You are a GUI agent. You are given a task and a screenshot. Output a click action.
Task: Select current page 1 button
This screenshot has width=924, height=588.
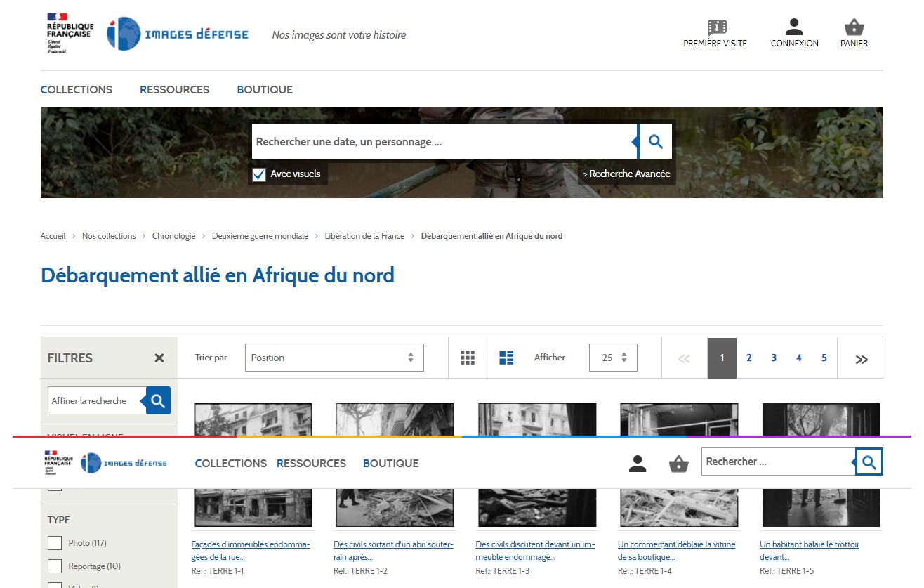coord(722,358)
